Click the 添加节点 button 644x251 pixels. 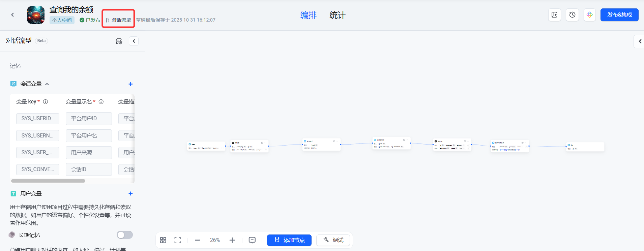coord(289,240)
